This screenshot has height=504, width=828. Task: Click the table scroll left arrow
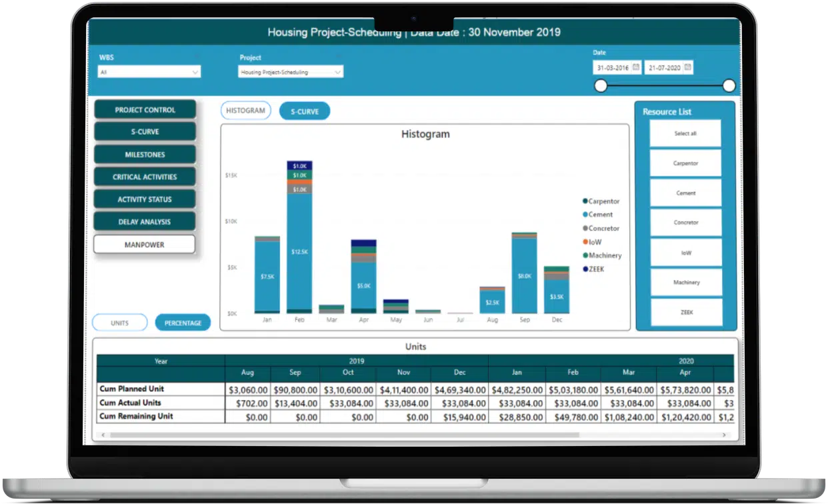(103, 435)
